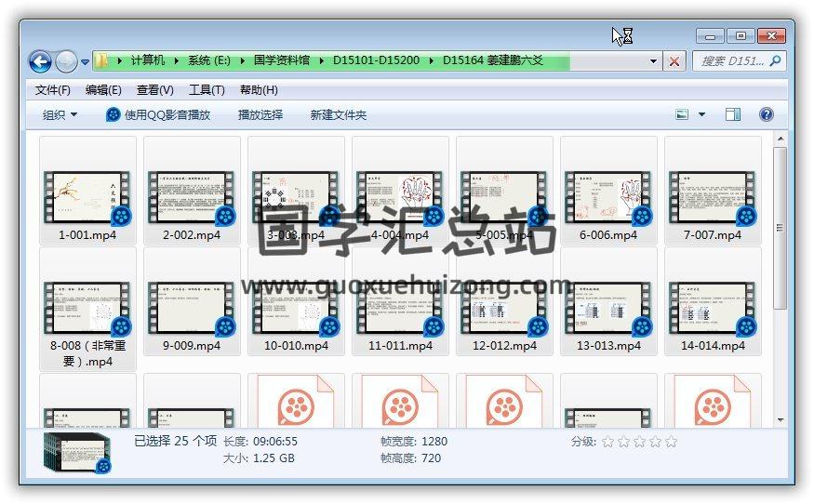This screenshot has height=504, width=814.
Task: Select 国学资料馆 in the address path
Action: [x=281, y=60]
